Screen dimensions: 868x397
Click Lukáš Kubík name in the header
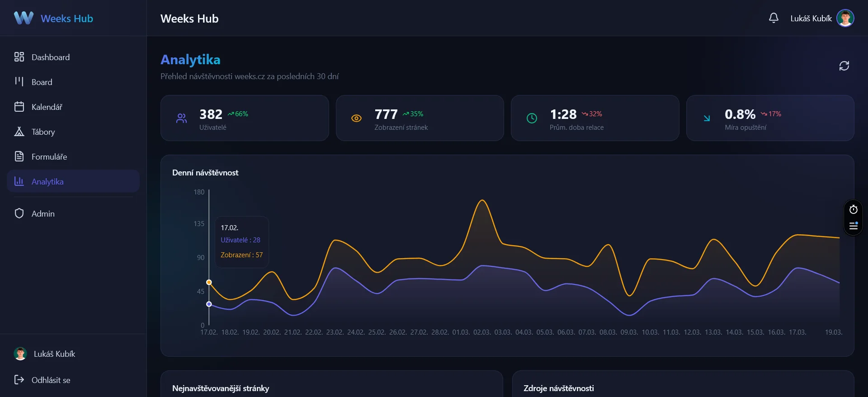(x=811, y=19)
